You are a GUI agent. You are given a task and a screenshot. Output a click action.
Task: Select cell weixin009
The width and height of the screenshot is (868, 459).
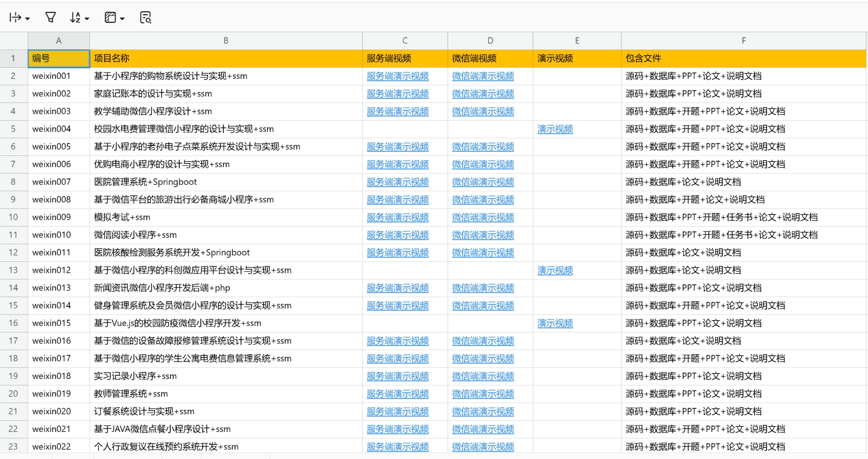click(59, 217)
